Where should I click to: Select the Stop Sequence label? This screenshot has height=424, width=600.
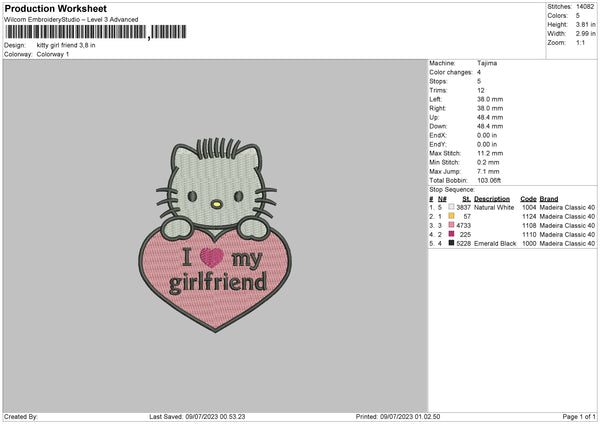452,188
